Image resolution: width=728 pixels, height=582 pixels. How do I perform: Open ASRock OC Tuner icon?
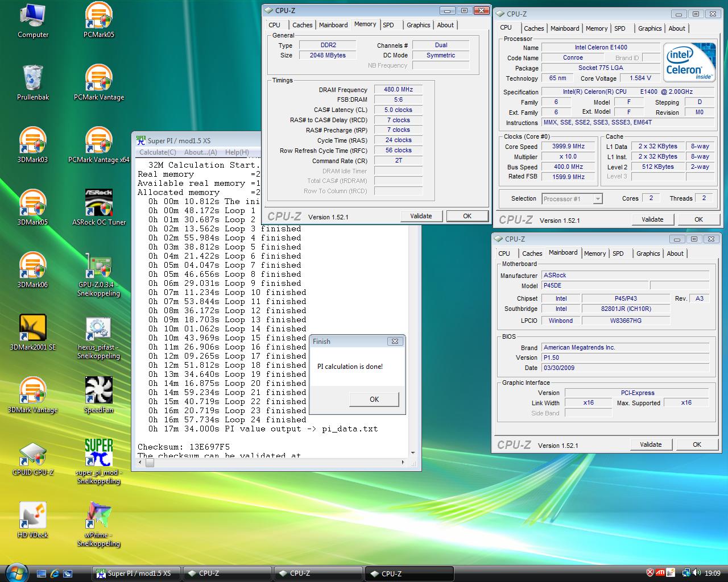[x=98, y=208]
